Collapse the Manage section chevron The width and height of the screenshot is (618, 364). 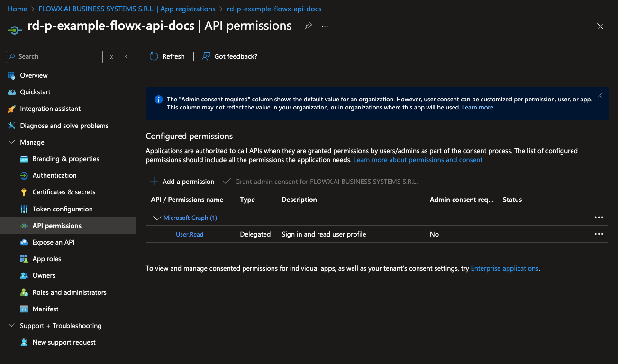(12, 142)
